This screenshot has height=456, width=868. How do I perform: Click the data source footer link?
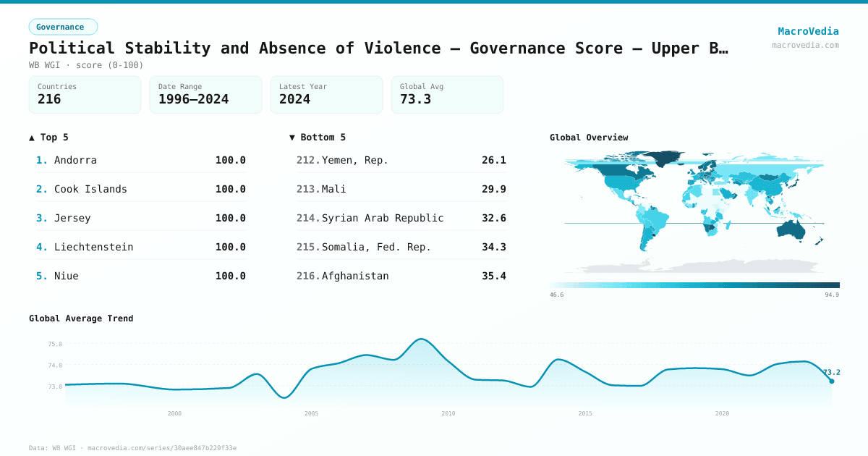coord(132,448)
